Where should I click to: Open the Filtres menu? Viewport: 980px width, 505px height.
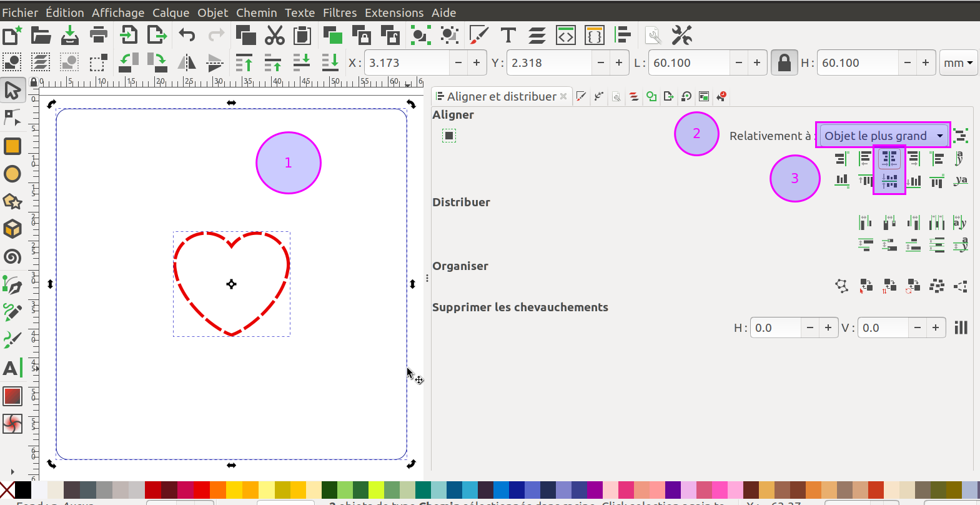click(x=339, y=12)
